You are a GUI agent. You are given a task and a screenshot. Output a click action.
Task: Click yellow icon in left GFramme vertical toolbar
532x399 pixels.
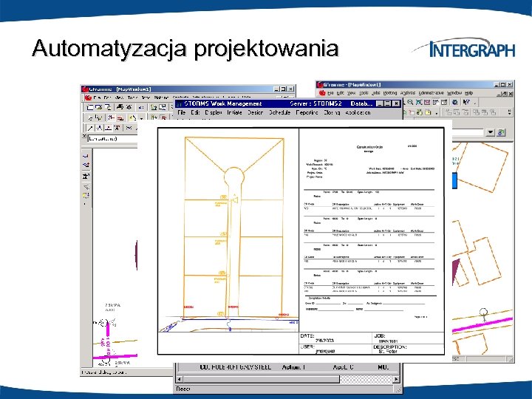(x=86, y=195)
